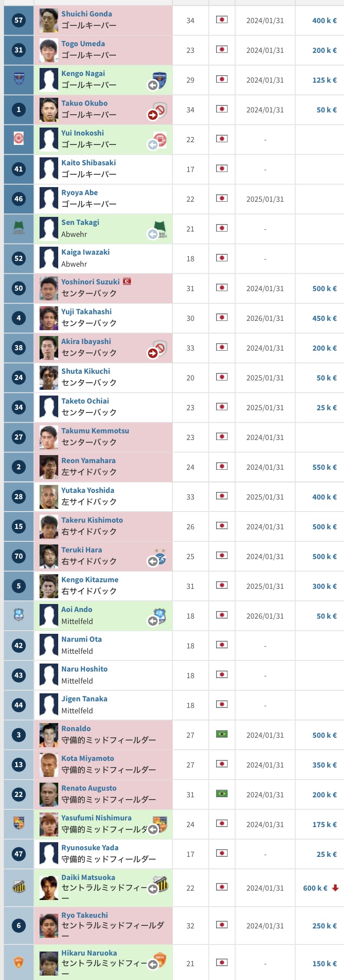Click the red market value down arrow for Daiki Matsuoka

click(335, 888)
